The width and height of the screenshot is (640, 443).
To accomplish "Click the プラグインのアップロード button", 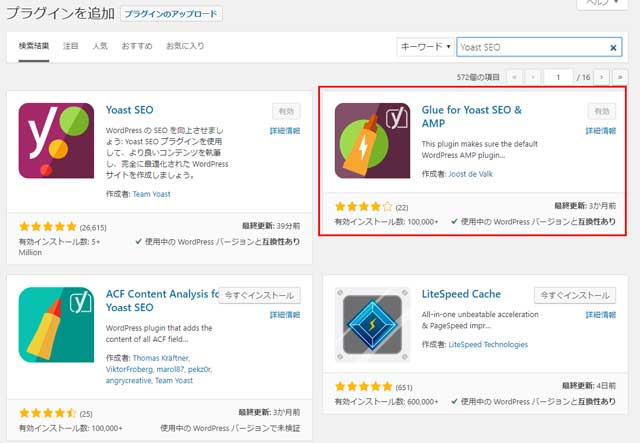I will pos(171,14).
